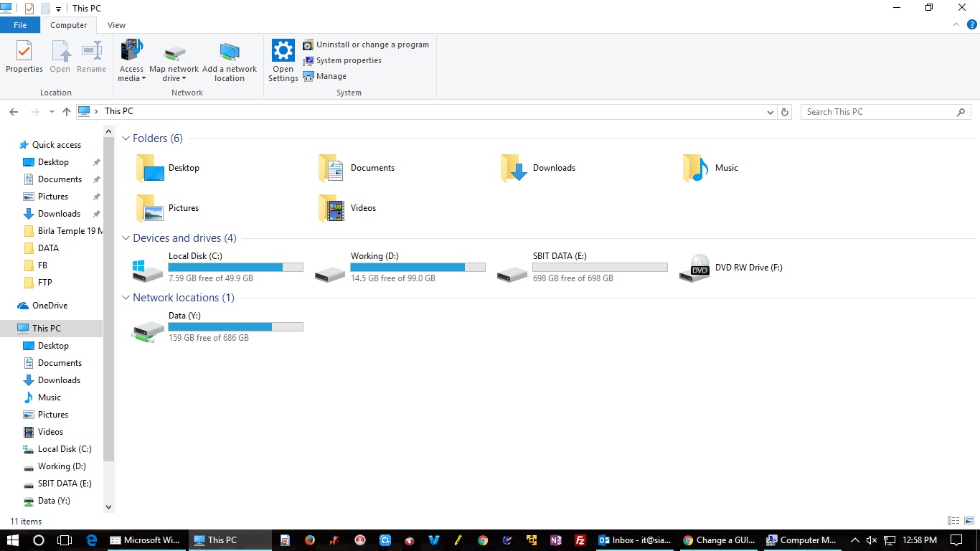Viewport: 980px width, 551px height.
Task: Open the address bar history dropdown
Action: [x=770, y=111]
